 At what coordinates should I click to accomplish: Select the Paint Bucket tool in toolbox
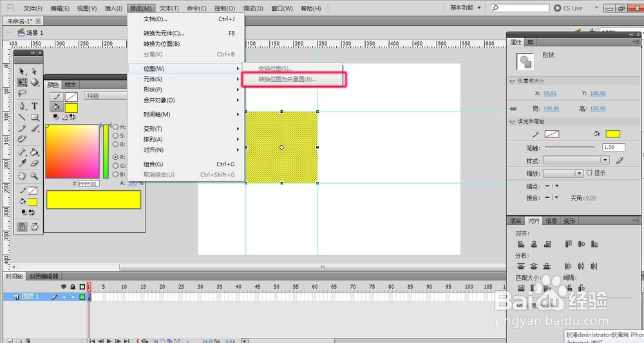point(35,152)
